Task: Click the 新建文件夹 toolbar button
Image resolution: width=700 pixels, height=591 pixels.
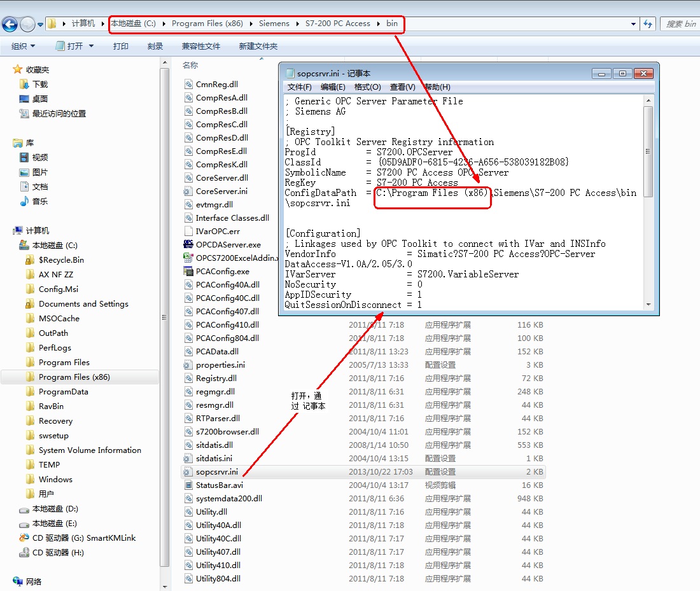Action: (x=258, y=46)
